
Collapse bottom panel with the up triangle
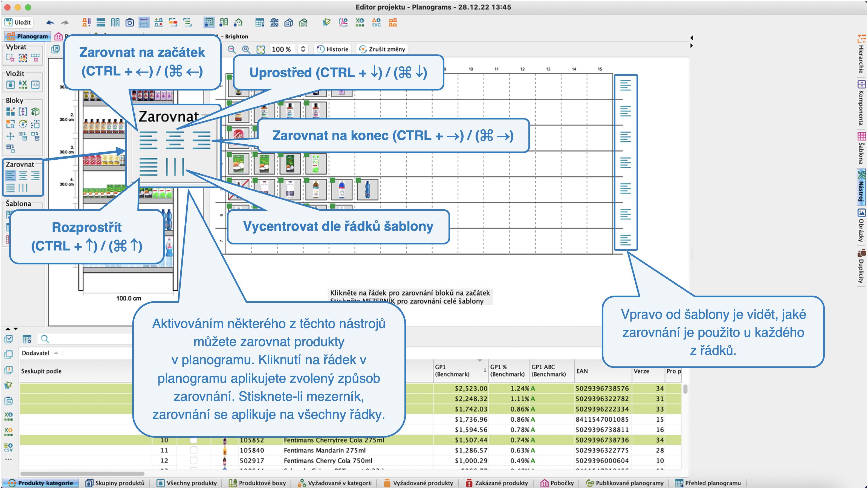8,329
